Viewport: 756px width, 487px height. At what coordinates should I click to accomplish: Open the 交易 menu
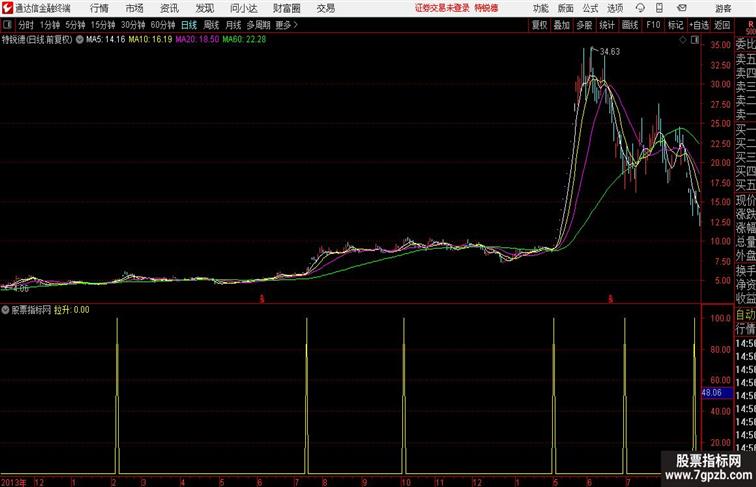coord(325,8)
